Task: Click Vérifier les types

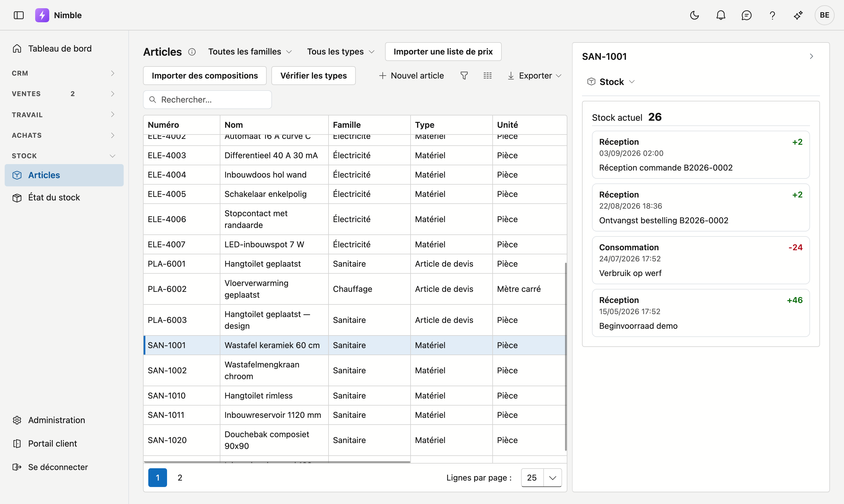Action: [314, 75]
